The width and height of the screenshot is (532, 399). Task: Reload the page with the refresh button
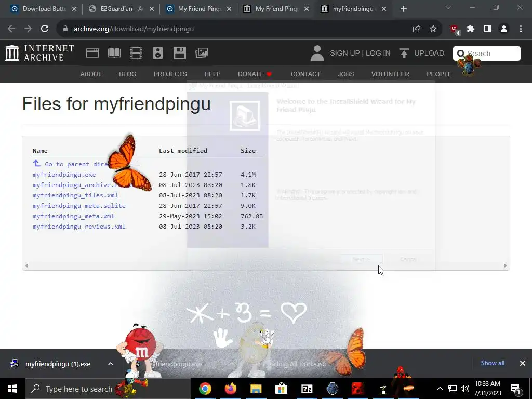[45, 29]
